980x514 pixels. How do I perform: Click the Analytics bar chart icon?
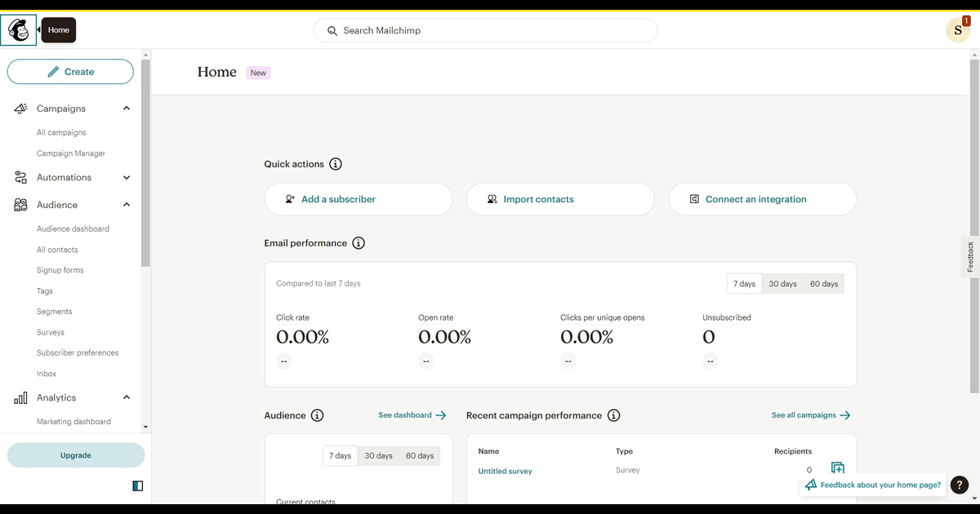[20, 398]
